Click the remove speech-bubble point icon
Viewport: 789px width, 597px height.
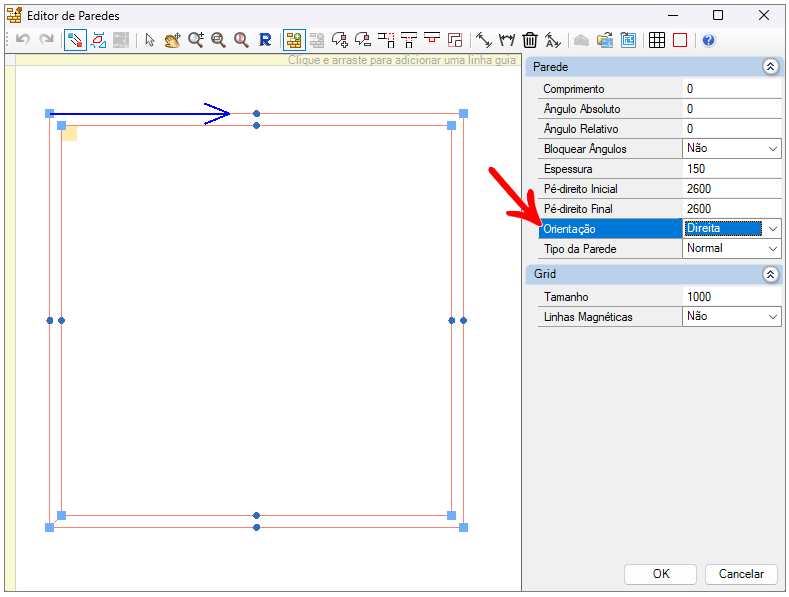[363, 40]
